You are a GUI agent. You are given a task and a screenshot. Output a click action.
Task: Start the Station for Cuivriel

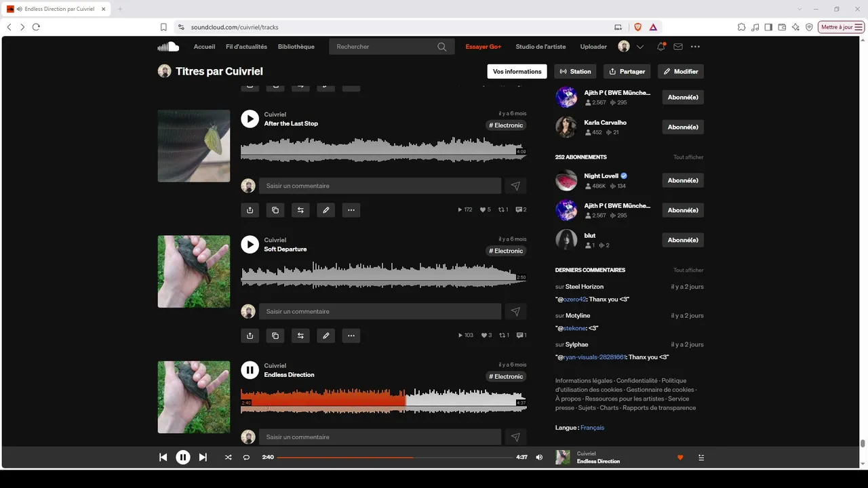[x=575, y=71]
